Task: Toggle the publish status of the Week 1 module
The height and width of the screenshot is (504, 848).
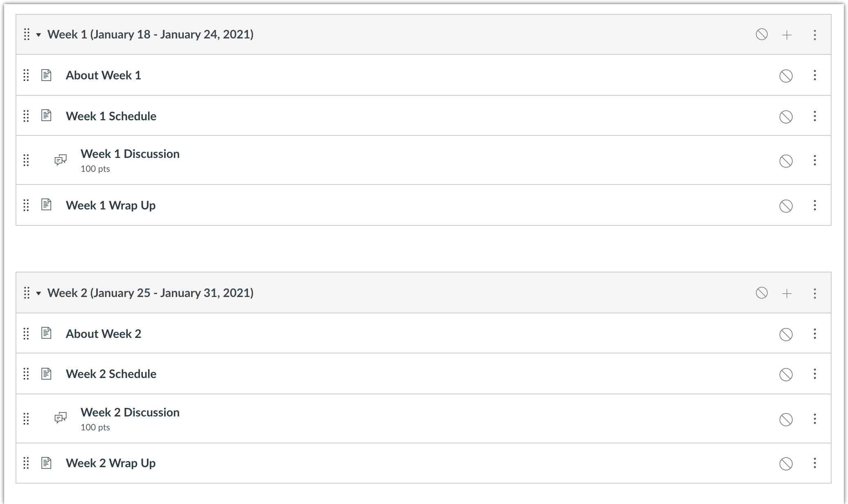Action: pyautogui.click(x=761, y=34)
